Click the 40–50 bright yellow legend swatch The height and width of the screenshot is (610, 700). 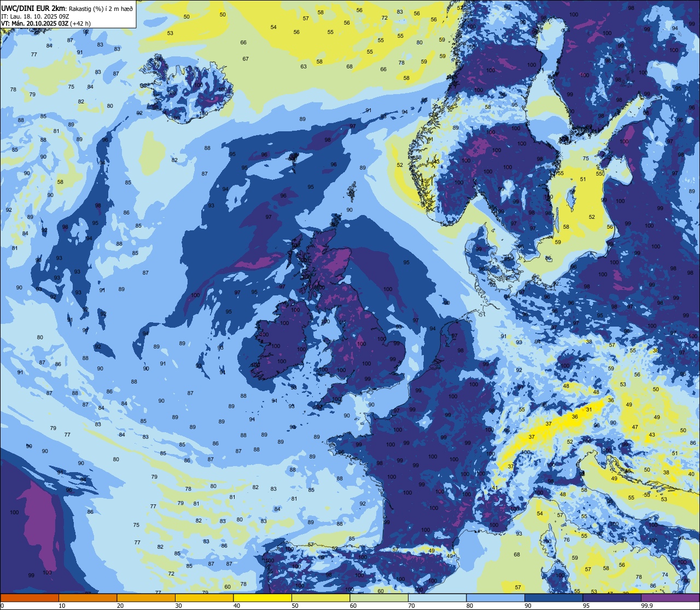pos(262,597)
